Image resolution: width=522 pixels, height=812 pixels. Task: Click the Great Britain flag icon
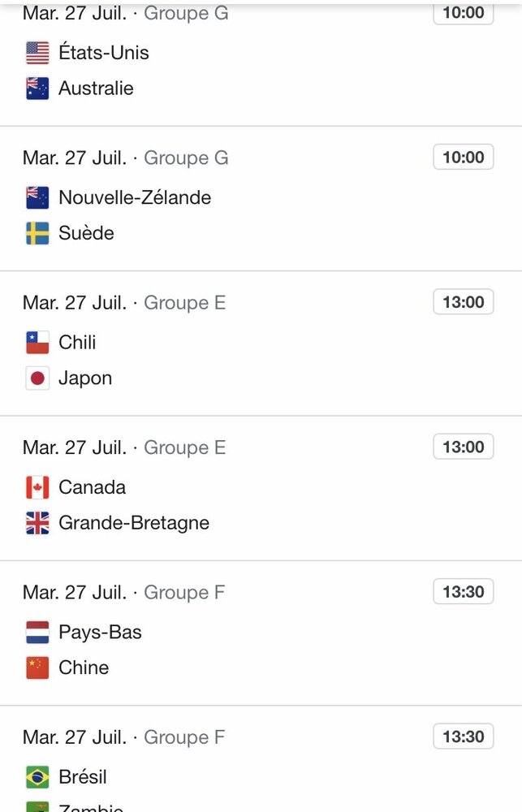pyautogui.click(x=37, y=523)
